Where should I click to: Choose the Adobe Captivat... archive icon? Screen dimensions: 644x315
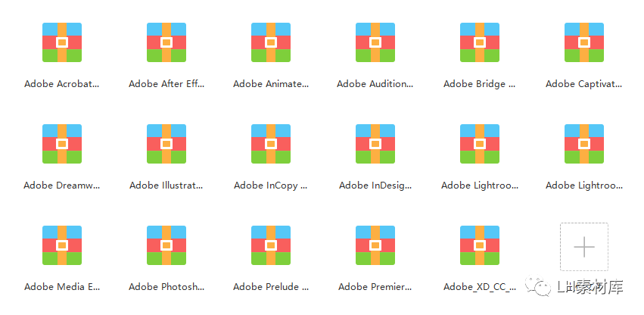[584, 42]
